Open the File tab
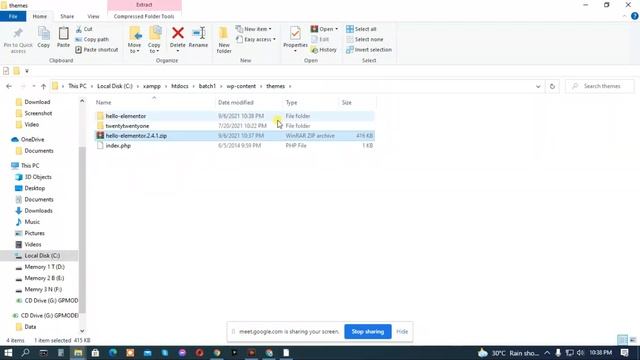640x360 pixels. click(x=13, y=16)
